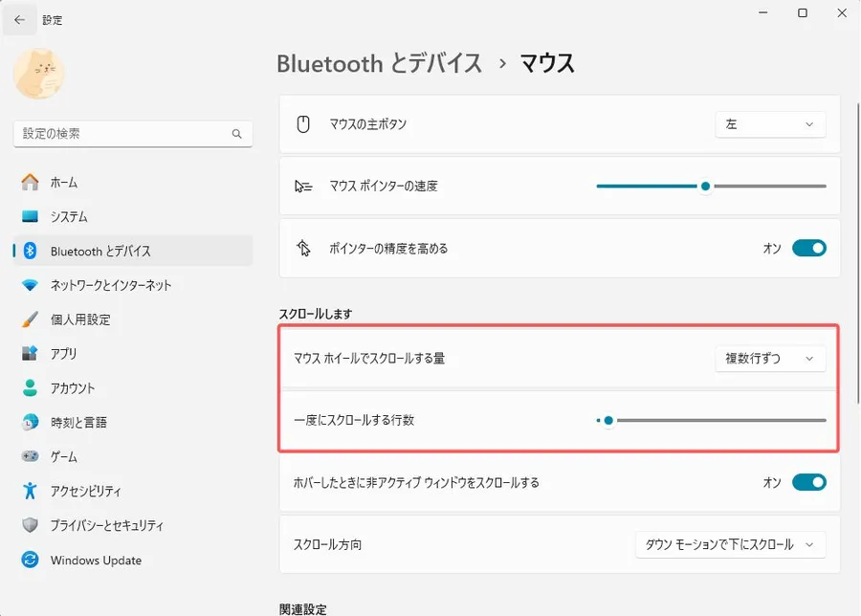The height and width of the screenshot is (616, 861).
Task: Click the search magnifier icon
Action: click(x=237, y=134)
